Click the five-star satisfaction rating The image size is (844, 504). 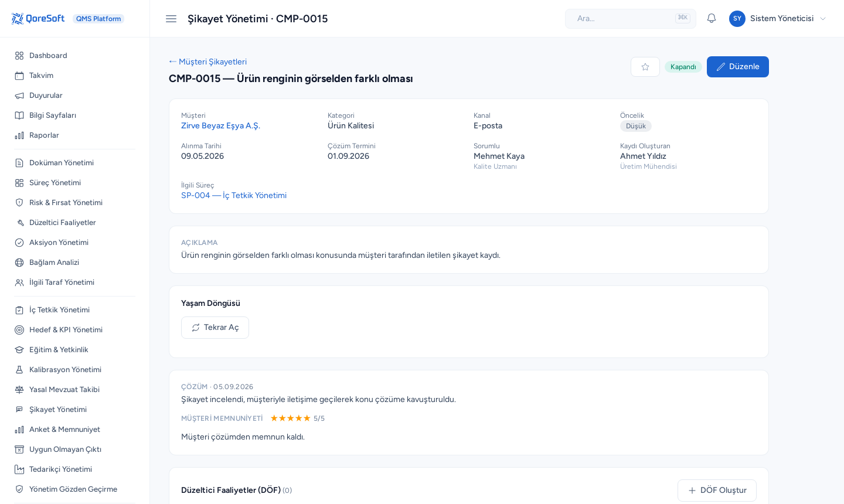(x=290, y=418)
